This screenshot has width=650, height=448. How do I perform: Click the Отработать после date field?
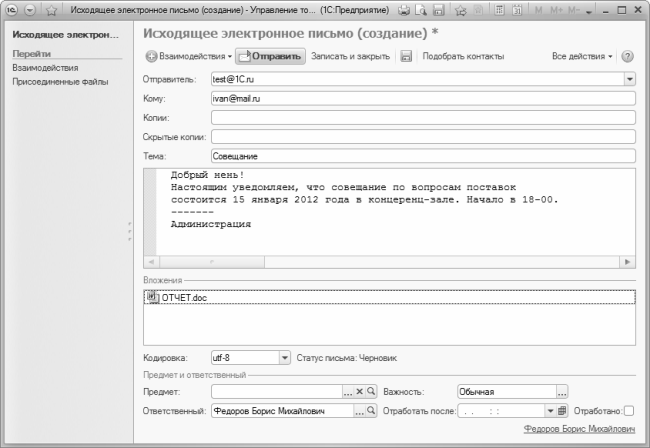point(501,411)
